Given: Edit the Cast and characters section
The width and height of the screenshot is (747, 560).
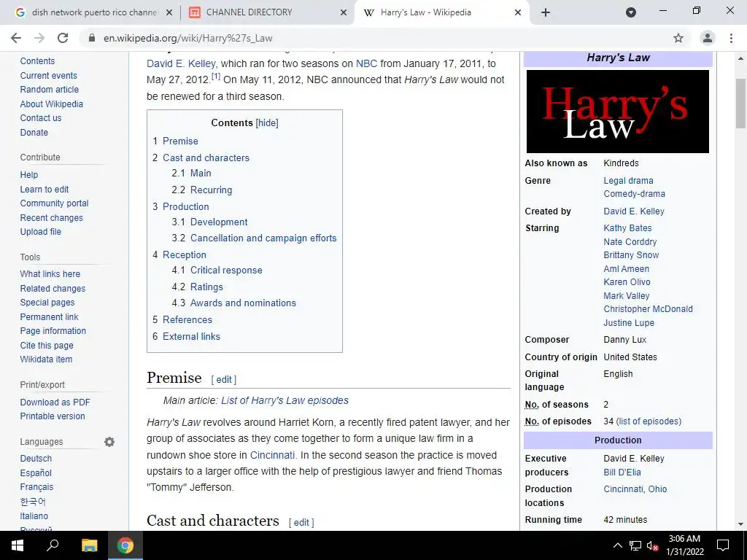Looking at the screenshot, I should [301, 522].
